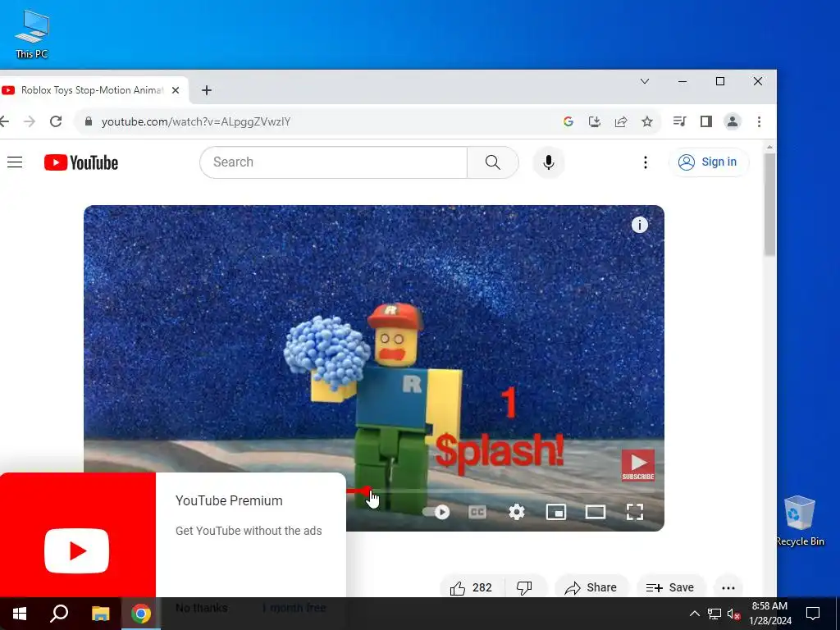Image resolution: width=840 pixels, height=630 pixels.
Task: Reload the page in Chrome
Action: pos(56,121)
